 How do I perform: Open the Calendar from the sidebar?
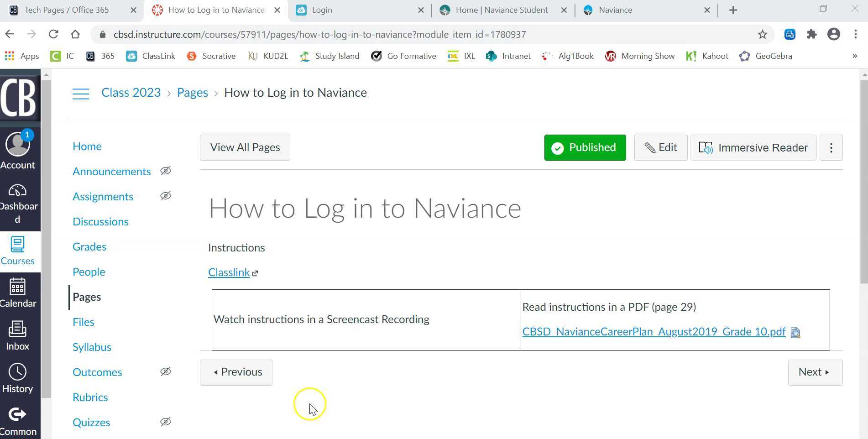tap(19, 293)
